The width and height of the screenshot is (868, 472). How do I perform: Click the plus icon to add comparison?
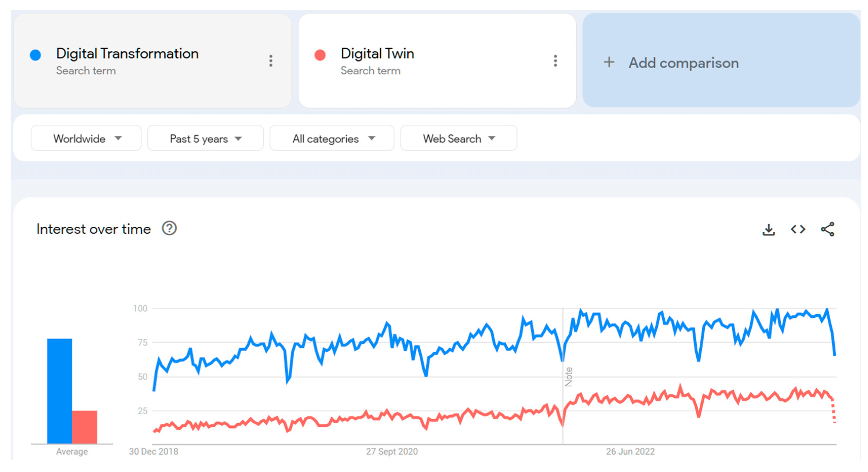[x=609, y=62]
